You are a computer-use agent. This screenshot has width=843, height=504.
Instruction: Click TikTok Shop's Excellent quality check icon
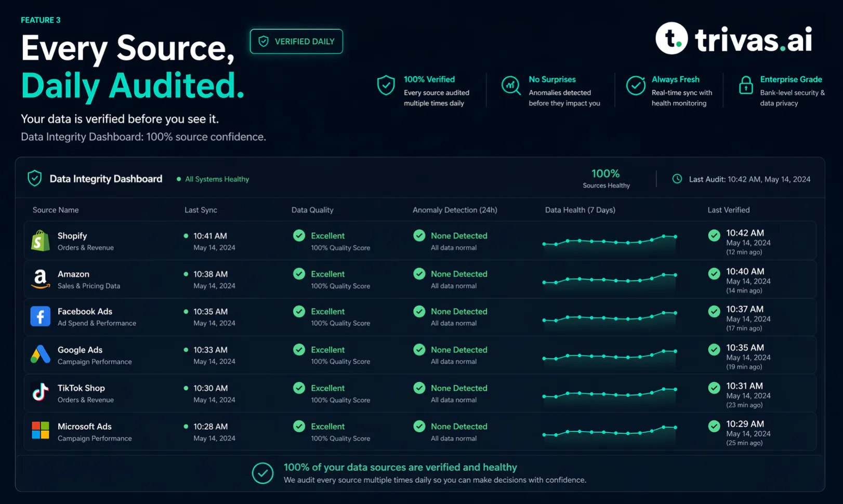coord(299,388)
